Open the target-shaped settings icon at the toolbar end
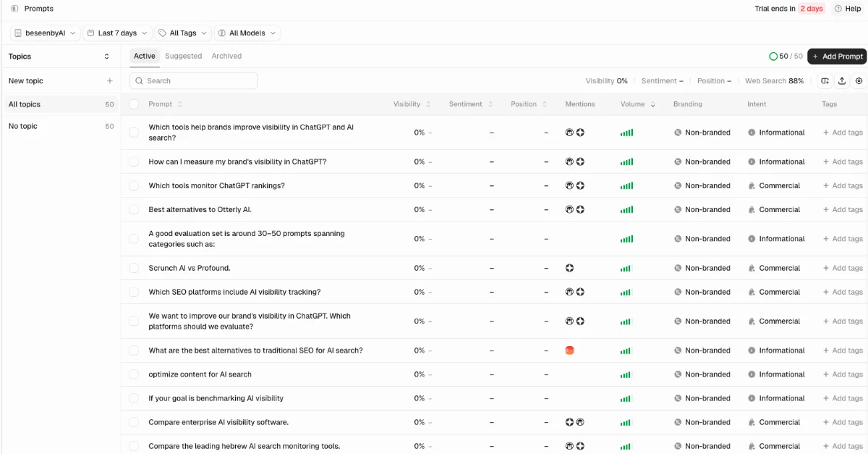Screen dimensions: 868x454 (859, 81)
